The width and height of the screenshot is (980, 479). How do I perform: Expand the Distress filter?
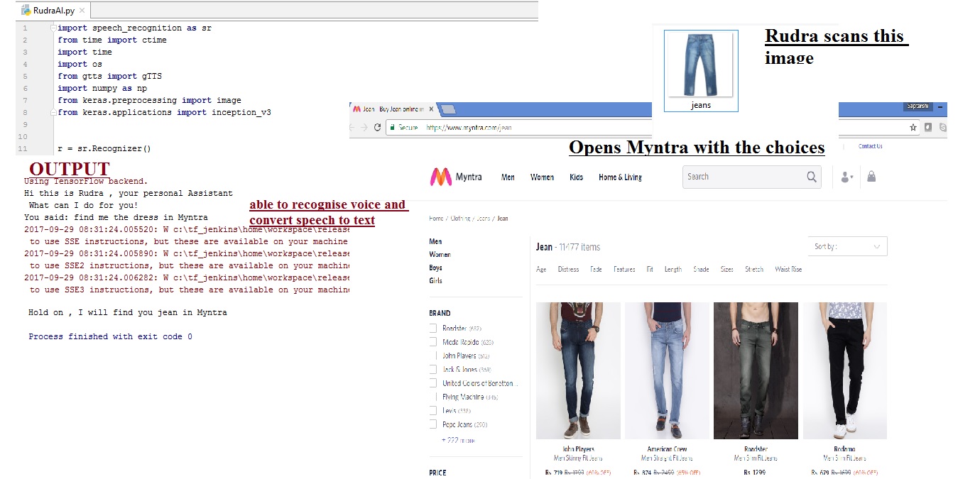tap(568, 270)
